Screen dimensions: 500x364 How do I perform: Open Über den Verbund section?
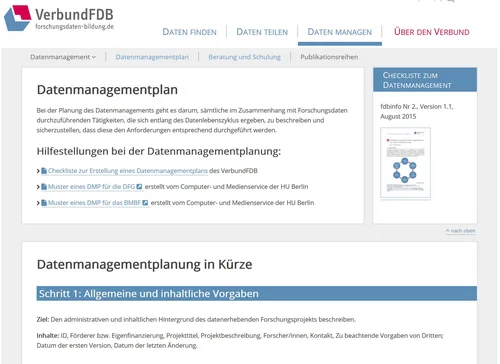(x=432, y=32)
